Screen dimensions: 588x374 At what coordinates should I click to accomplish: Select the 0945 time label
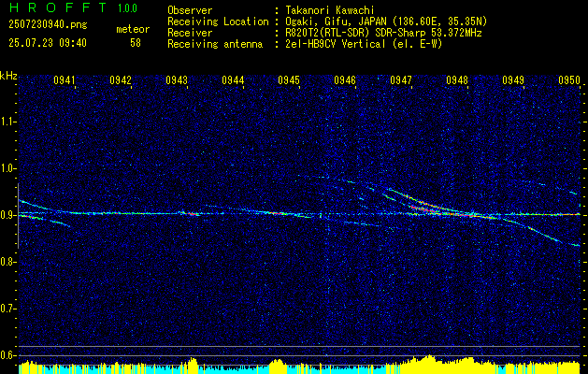pos(289,80)
